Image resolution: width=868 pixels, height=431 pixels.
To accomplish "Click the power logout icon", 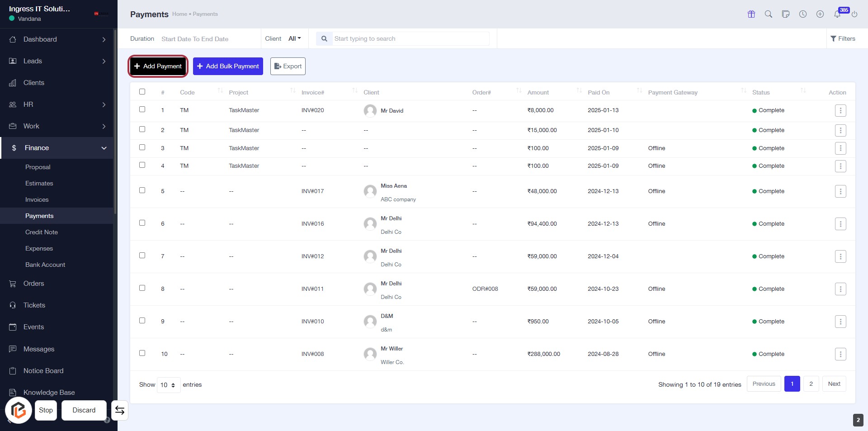I will [x=854, y=14].
